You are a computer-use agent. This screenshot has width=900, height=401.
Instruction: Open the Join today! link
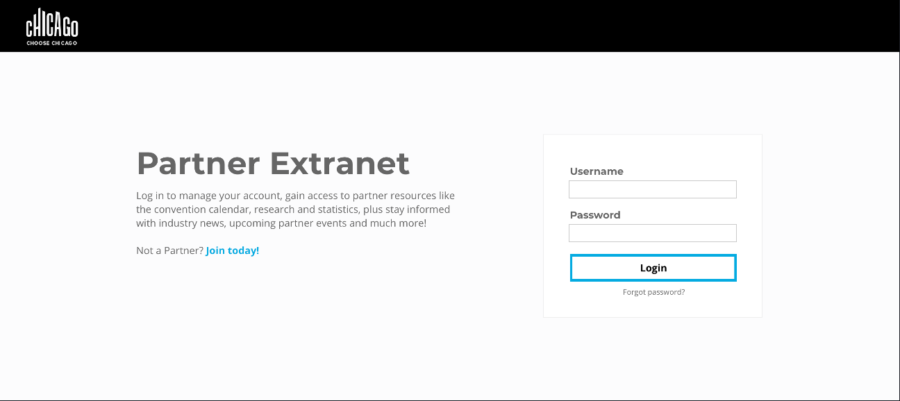point(232,251)
